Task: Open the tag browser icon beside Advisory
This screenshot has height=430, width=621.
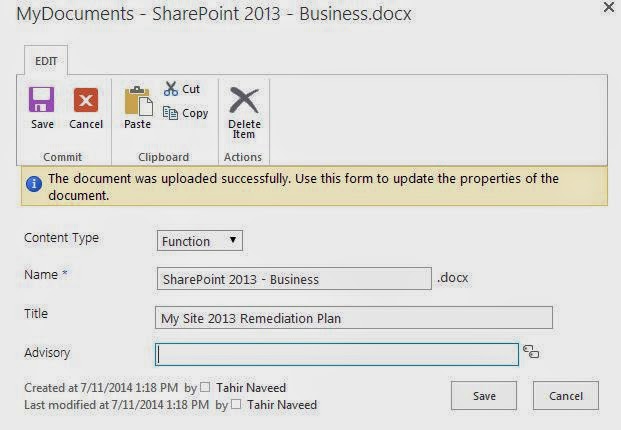Action: click(x=531, y=351)
